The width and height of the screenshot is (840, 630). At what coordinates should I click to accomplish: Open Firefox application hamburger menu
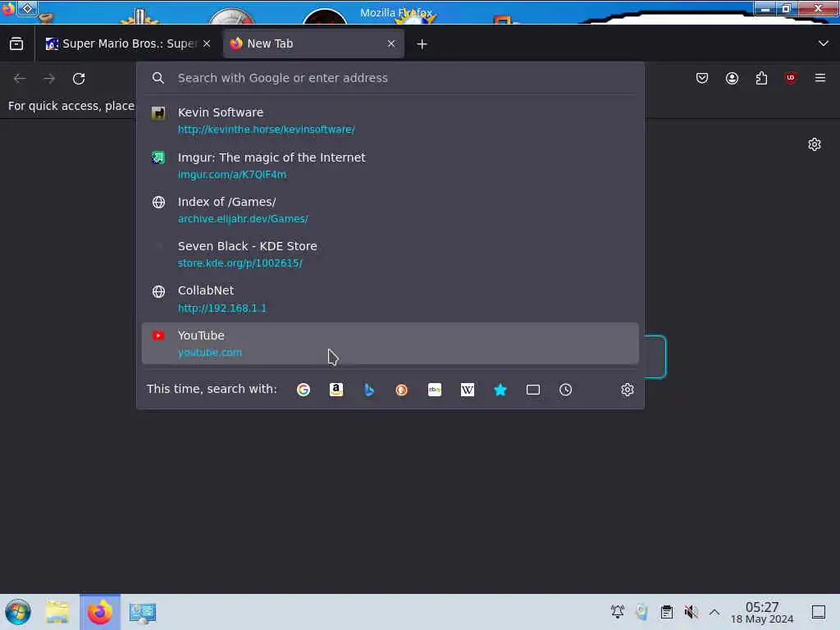point(820,78)
